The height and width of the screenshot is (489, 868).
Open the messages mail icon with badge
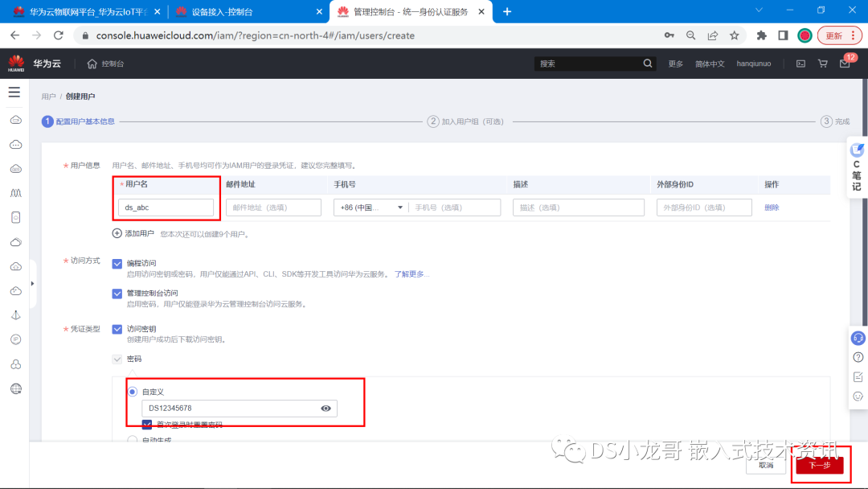point(845,64)
